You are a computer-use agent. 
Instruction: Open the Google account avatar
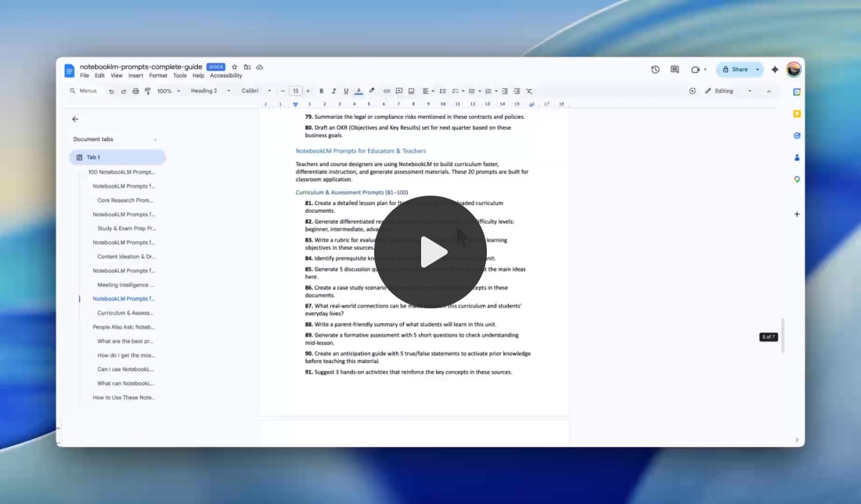[x=794, y=70]
